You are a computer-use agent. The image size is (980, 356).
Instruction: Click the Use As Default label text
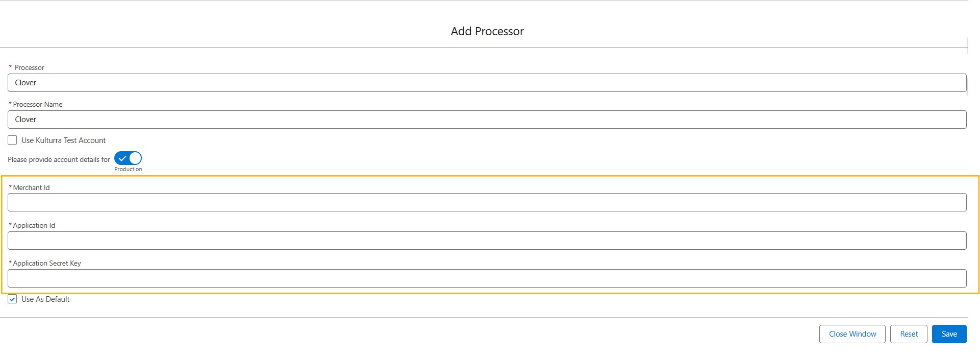(x=45, y=299)
